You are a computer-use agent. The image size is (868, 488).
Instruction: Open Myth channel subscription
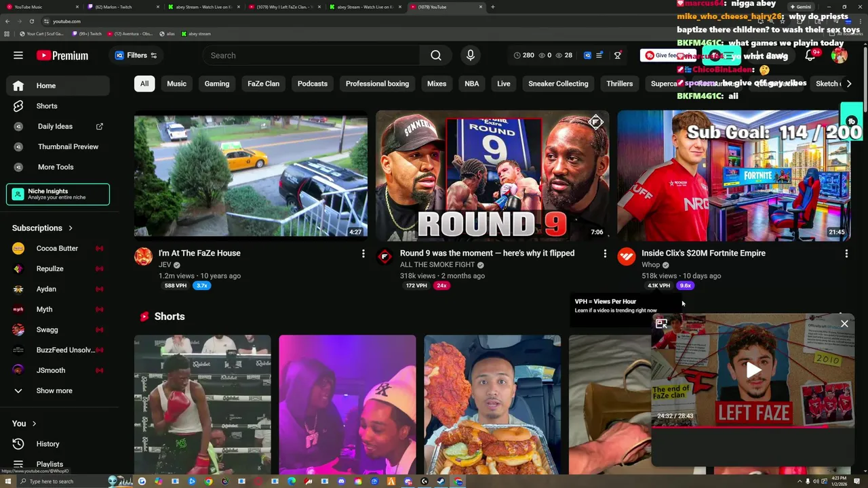click(x=58, y=309)
